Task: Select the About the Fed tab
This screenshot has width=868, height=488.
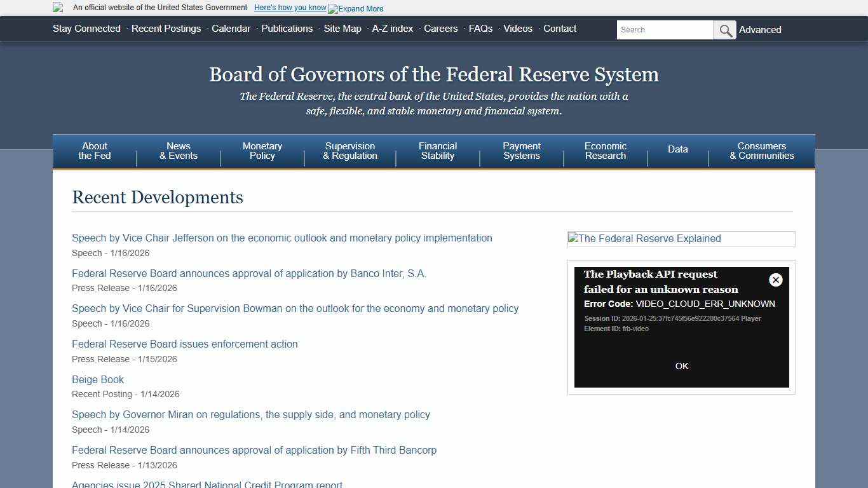Action: tap(94, 151)
